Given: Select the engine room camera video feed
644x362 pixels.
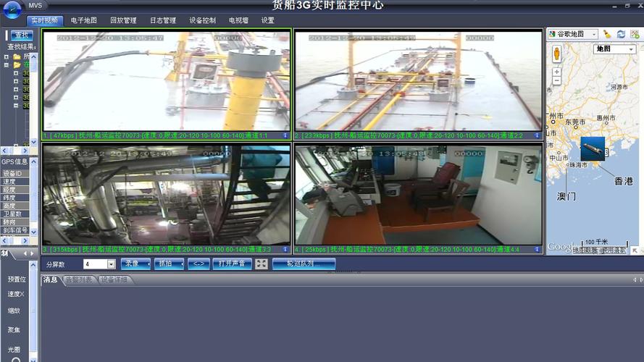Looking at the screenshot, I should 167,194.
